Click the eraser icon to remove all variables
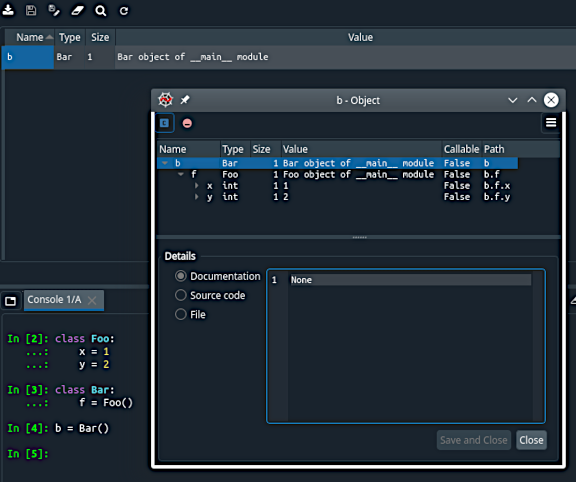 click(x=78, y=10)
